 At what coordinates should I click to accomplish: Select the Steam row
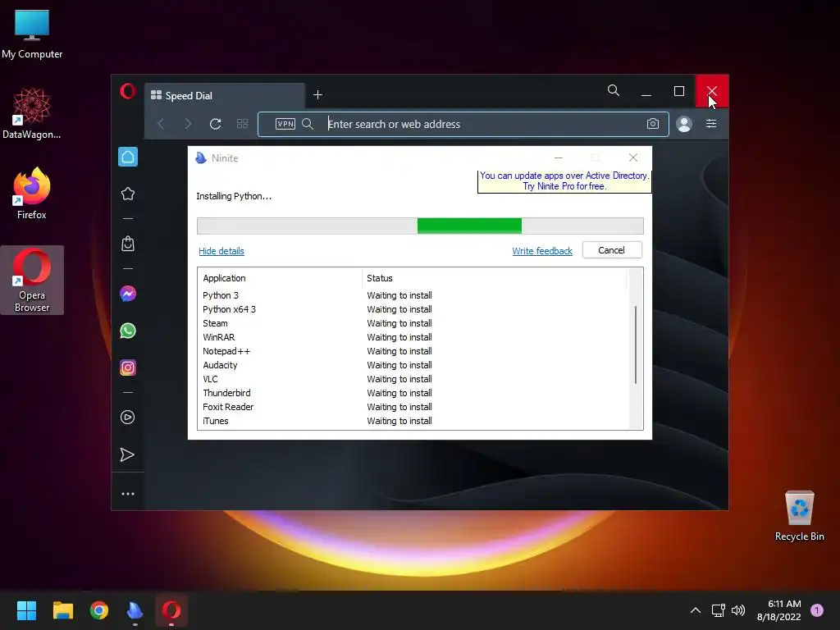413,323
